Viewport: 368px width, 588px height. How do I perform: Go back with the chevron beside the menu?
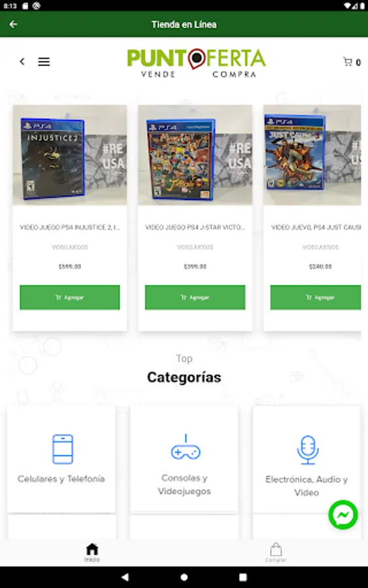[22, 61]
